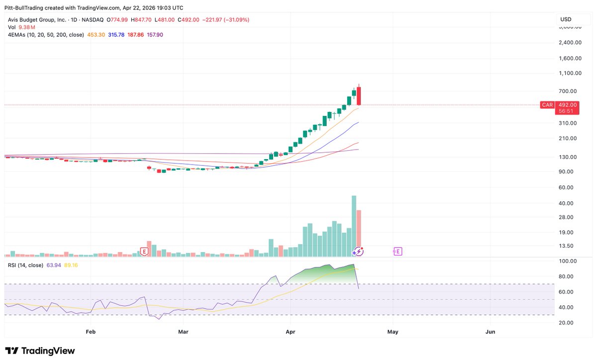This screenshot has height=364, width=597.
Task: Click the purple EMA value 157.90
Action: point(155,34)
